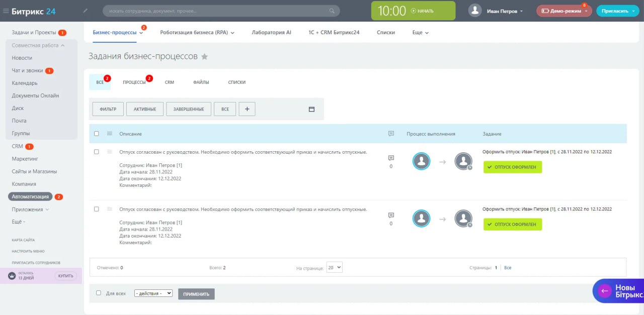
Task: Switch to the ВСЕ tasks tab
Action: point(100,82)
